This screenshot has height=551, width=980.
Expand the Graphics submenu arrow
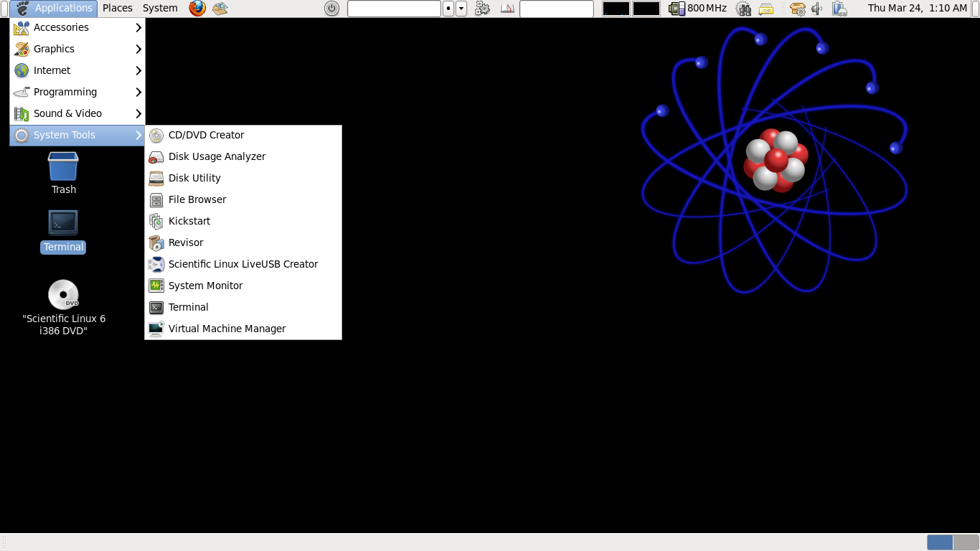138,49
